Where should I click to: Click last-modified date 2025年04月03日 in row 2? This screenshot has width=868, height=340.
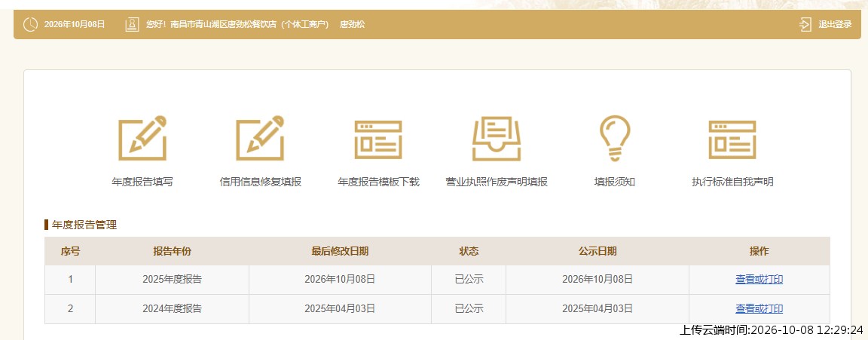[x=340, y=308]
